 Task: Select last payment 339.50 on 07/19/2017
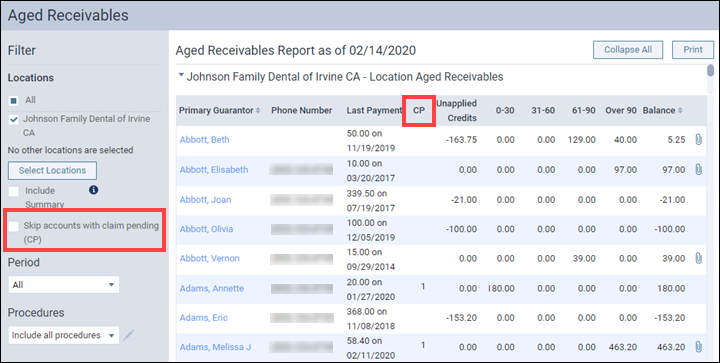point(371,201)
